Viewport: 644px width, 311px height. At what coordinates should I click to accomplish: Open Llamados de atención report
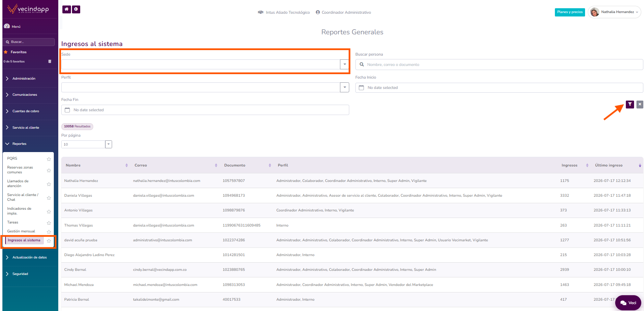(x=18, y=184)
